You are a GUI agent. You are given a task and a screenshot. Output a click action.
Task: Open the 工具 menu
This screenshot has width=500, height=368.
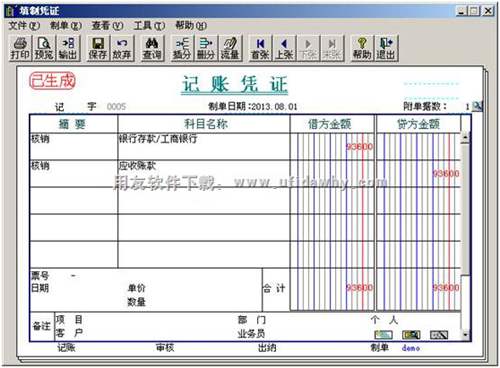point(149,25)
